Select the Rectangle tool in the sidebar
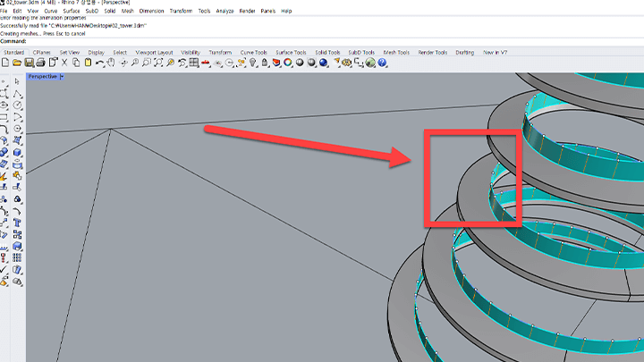The height and width of the screenshot is (362, 644). [x=4, y=117]
